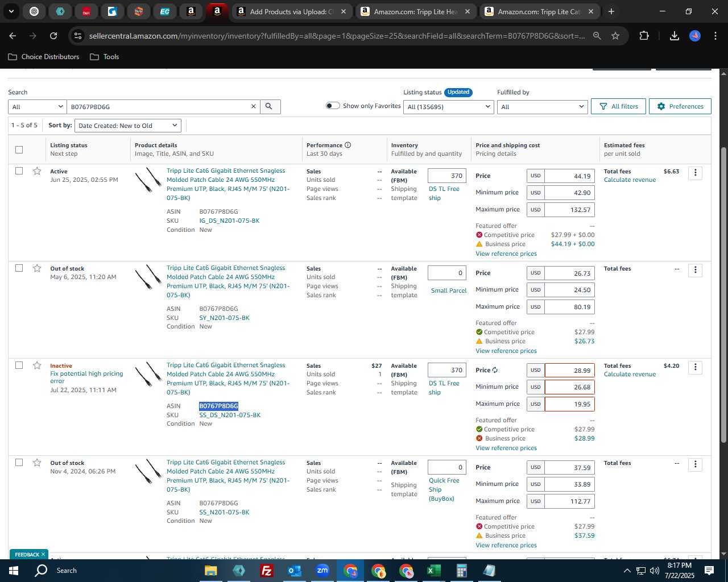Open actions menu for SS_N201-075-BK row
The image size is (728, 582).
695,464
